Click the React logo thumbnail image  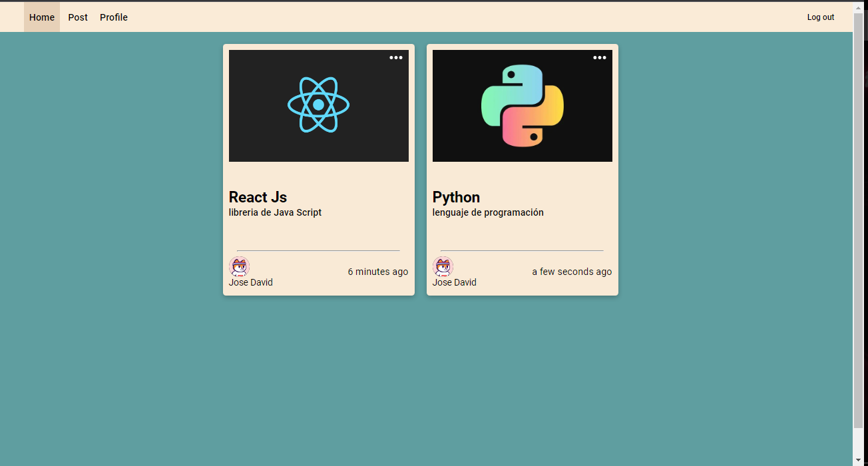(x=319, y=106)
